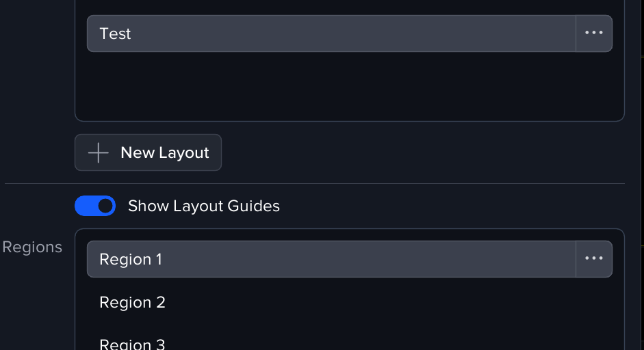The width and height of the screenshot is (644, 350).
Task: Select Region 1 in the regions list
Action: [x=331, y=259]
